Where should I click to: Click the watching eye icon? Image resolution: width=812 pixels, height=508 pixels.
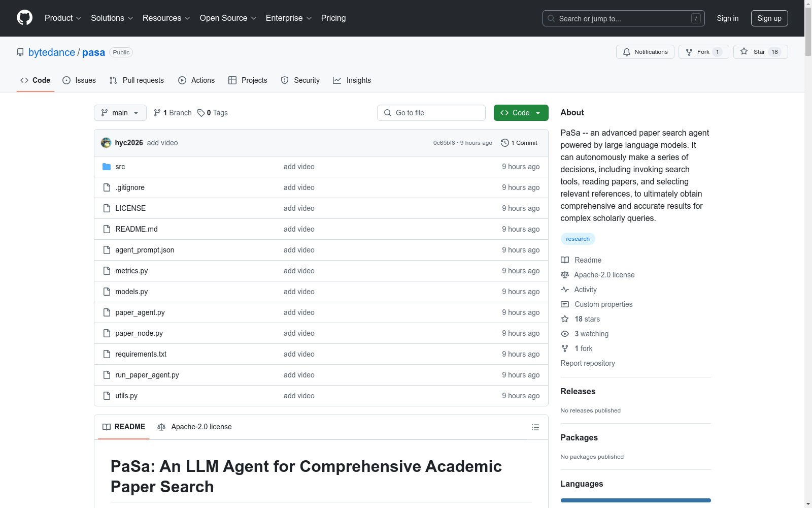tap(565, 334)
